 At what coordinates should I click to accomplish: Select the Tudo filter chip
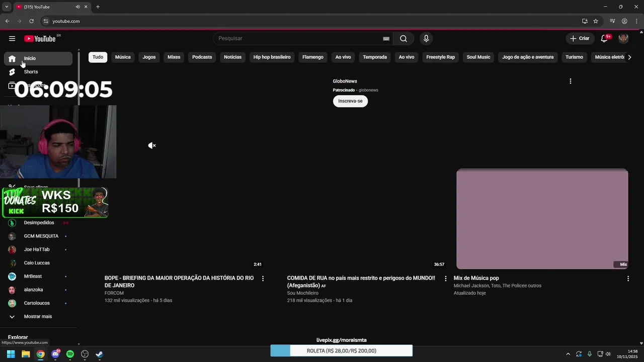click(98, 57)
